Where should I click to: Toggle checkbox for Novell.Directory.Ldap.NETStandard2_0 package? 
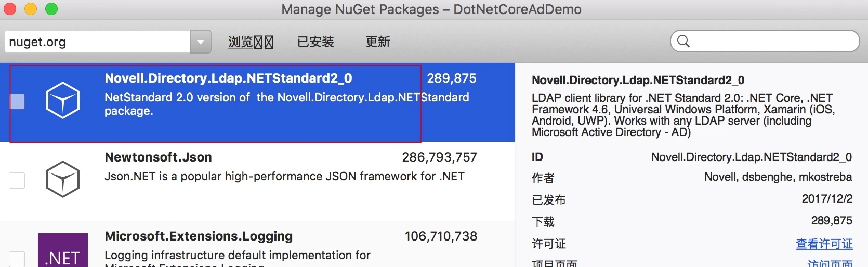[18, 102]
